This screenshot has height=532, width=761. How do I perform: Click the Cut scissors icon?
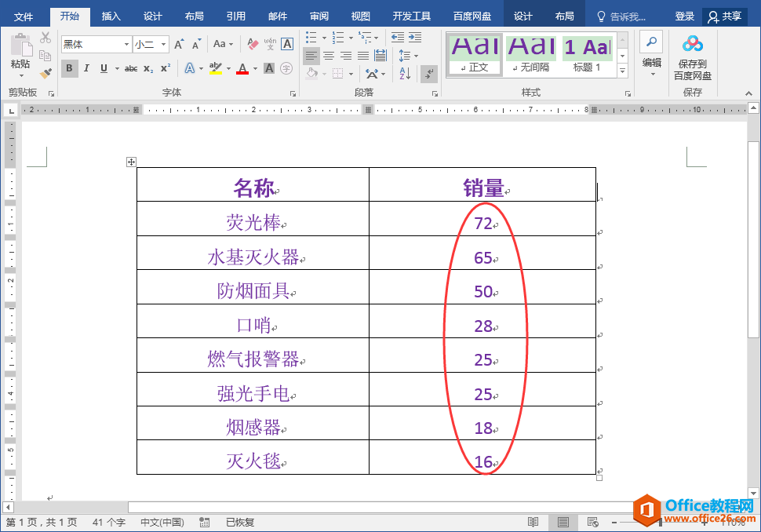coord(46,38)
